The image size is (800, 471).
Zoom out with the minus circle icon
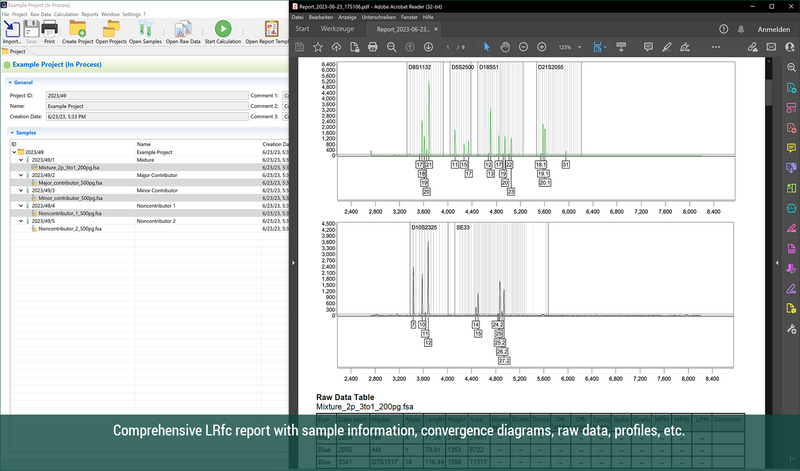click(523, 47)
